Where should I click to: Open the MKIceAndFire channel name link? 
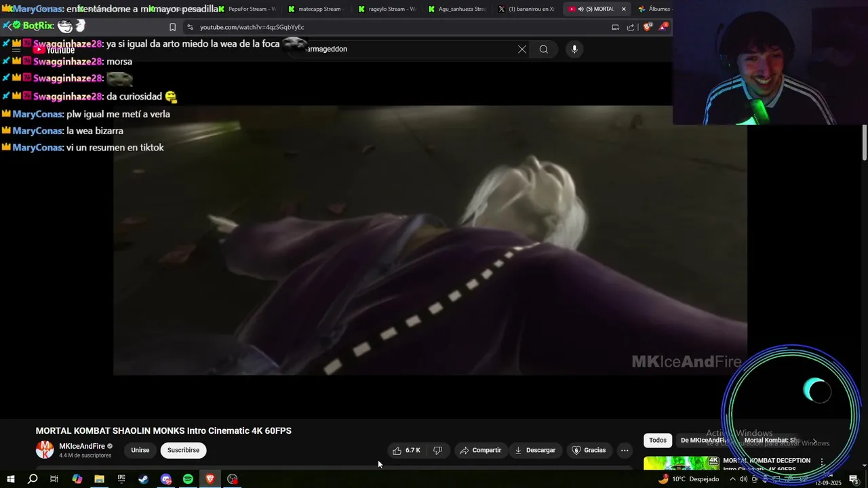[x=82, y=446]
